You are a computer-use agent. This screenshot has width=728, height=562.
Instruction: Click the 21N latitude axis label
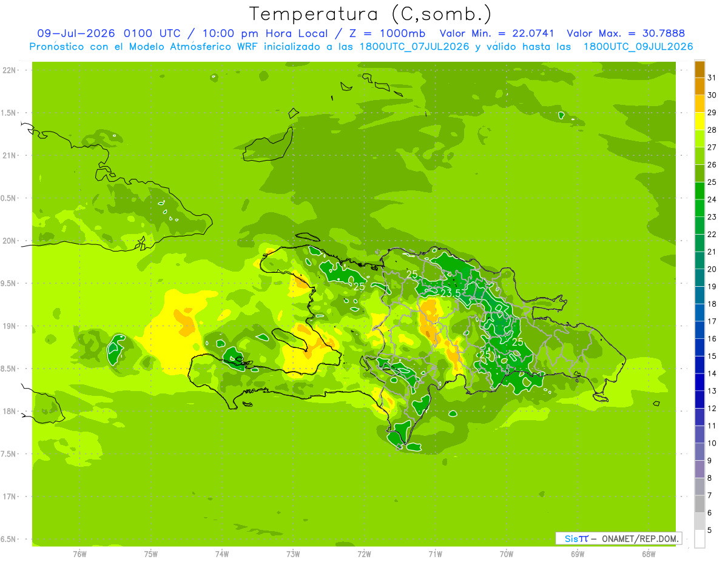coord(10,156)
